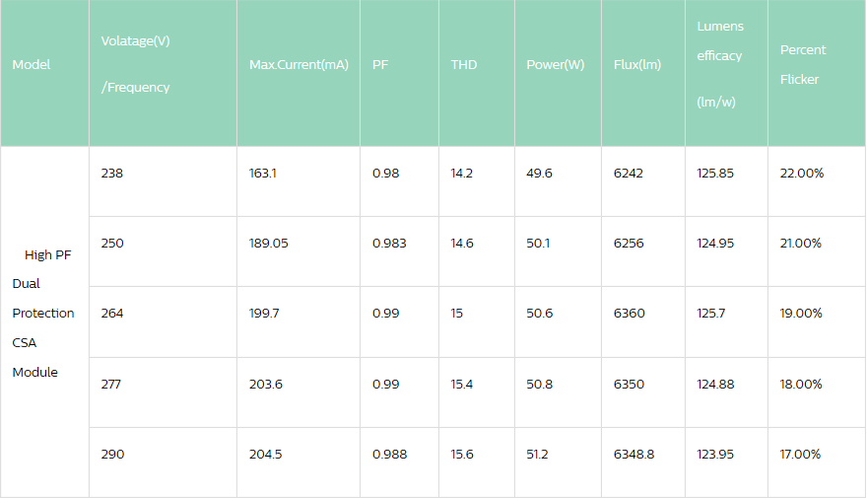Viewport: 868px width, 498px height.
Task: Click the PF column header
Action: (x=380, y=65)
